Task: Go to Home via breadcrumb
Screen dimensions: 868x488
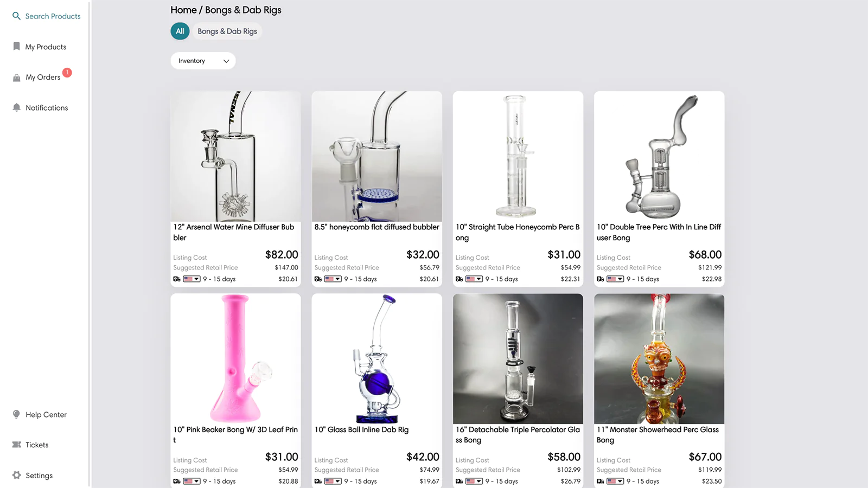Action: [183, 10]
